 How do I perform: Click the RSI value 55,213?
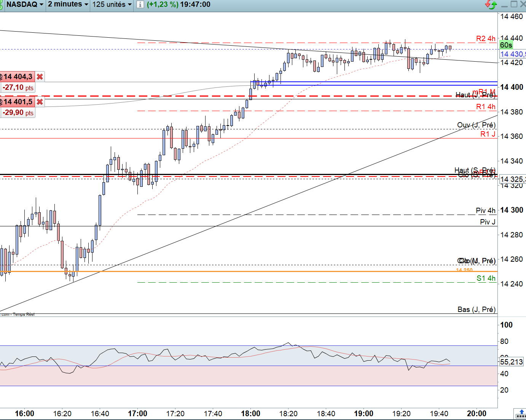[x=512, y=362]
